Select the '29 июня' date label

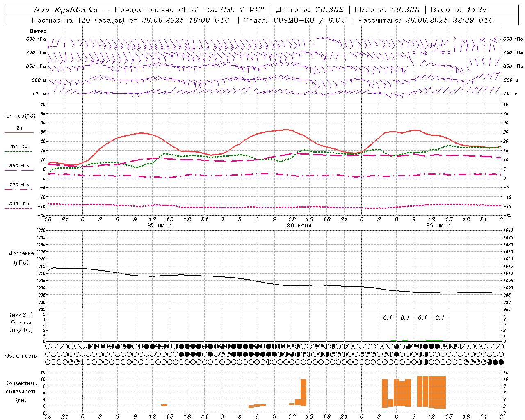pyautogui.click(x=438, y=226)
